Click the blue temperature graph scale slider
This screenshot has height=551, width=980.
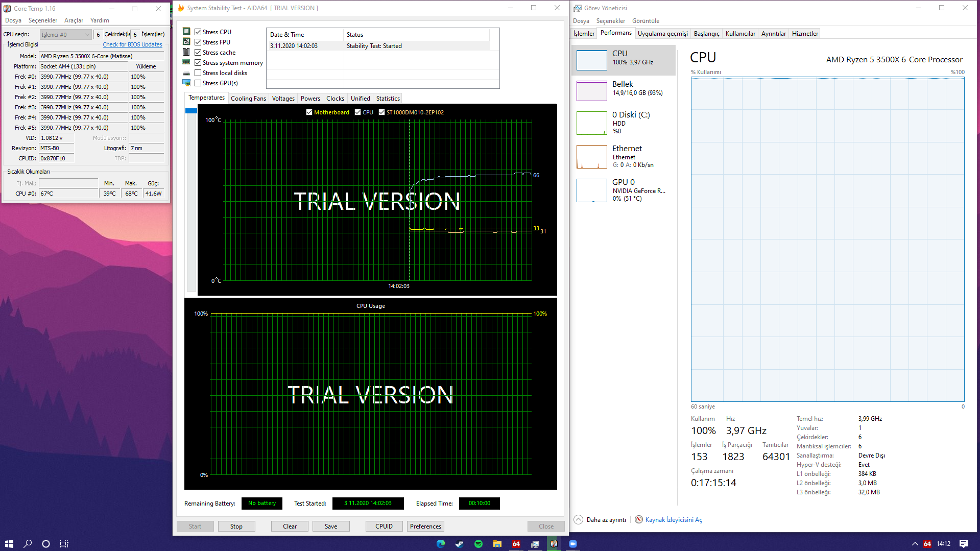click(191, 111)
